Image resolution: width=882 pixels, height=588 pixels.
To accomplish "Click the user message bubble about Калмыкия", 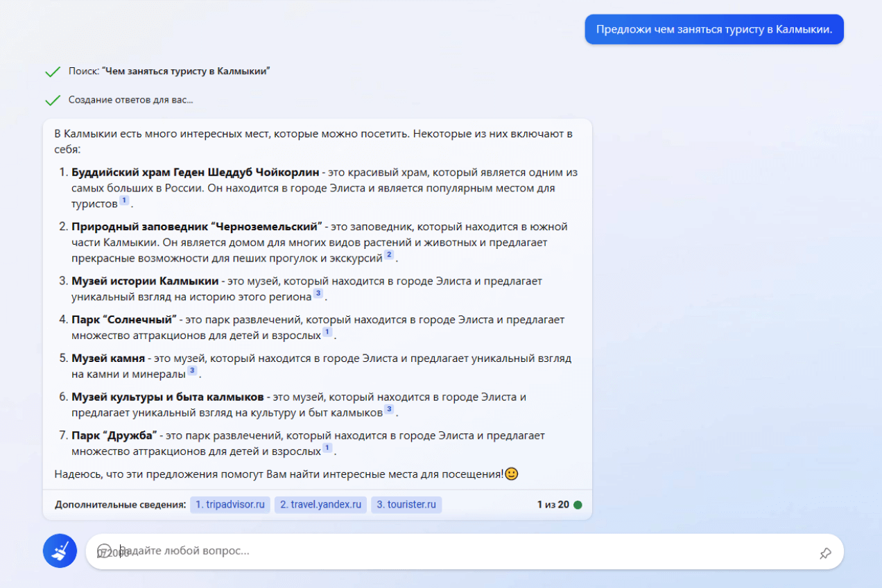I will pyautogui.click(x=714, y=30).
